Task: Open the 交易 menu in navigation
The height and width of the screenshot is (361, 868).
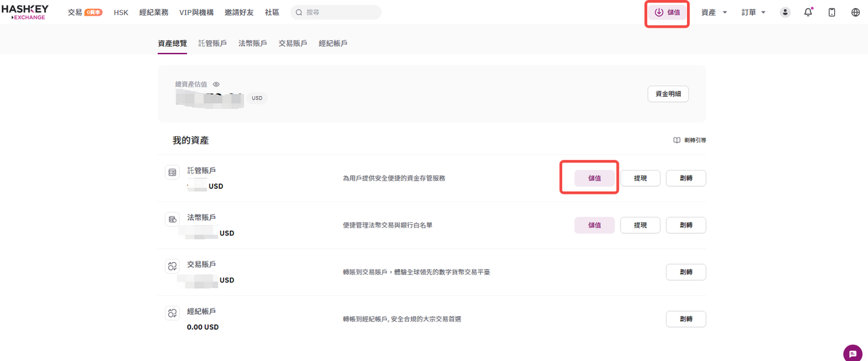Action: click(75, 12)
